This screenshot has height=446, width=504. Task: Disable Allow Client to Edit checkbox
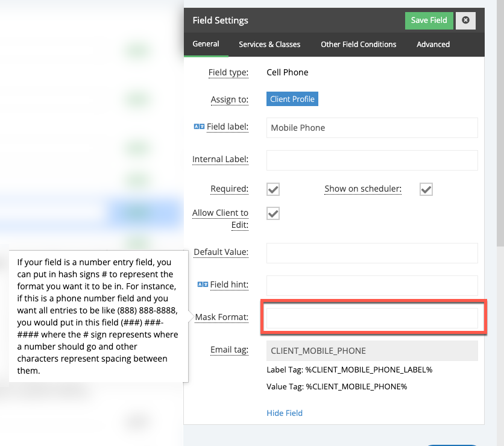273,213
